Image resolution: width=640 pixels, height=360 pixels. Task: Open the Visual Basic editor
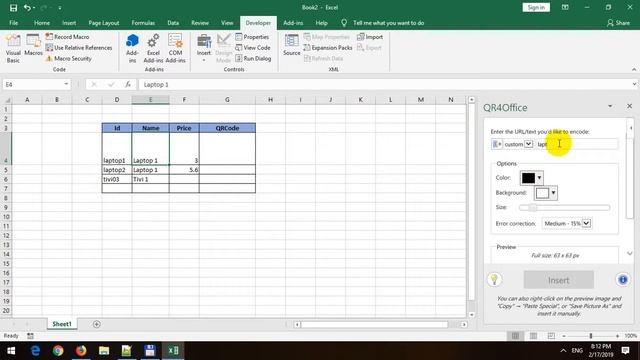(13, 49)
